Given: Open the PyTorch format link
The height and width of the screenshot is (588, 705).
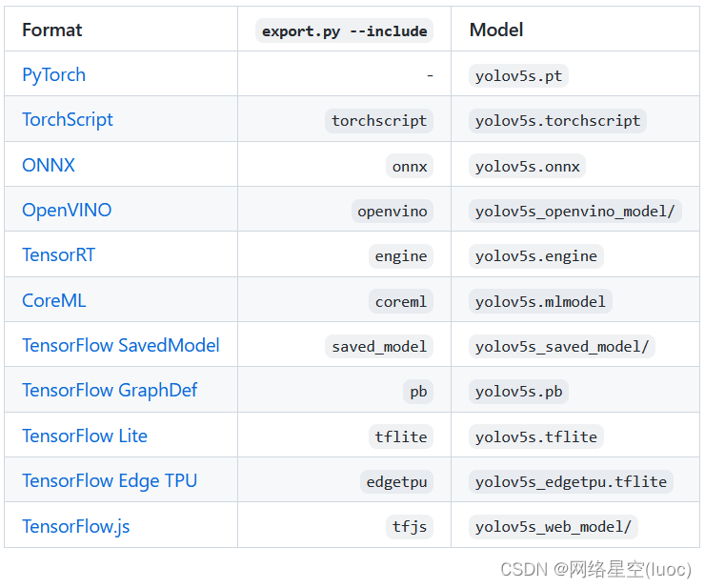Looking at the screenshot, I should [x=53, y=75].
